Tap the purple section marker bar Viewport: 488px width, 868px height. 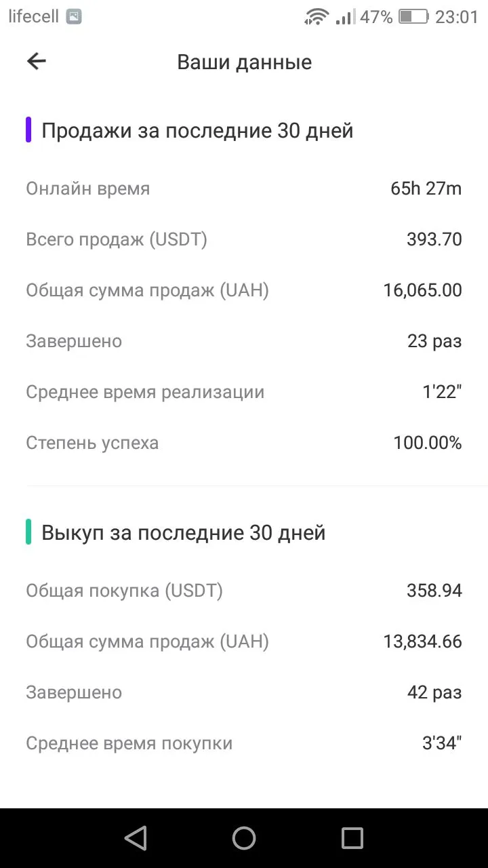28,130
